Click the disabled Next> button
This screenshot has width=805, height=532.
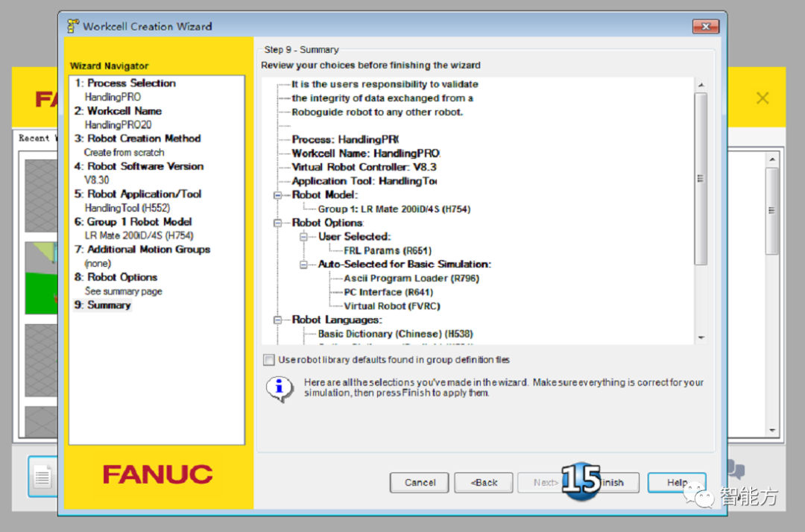[x=545, y=482]
